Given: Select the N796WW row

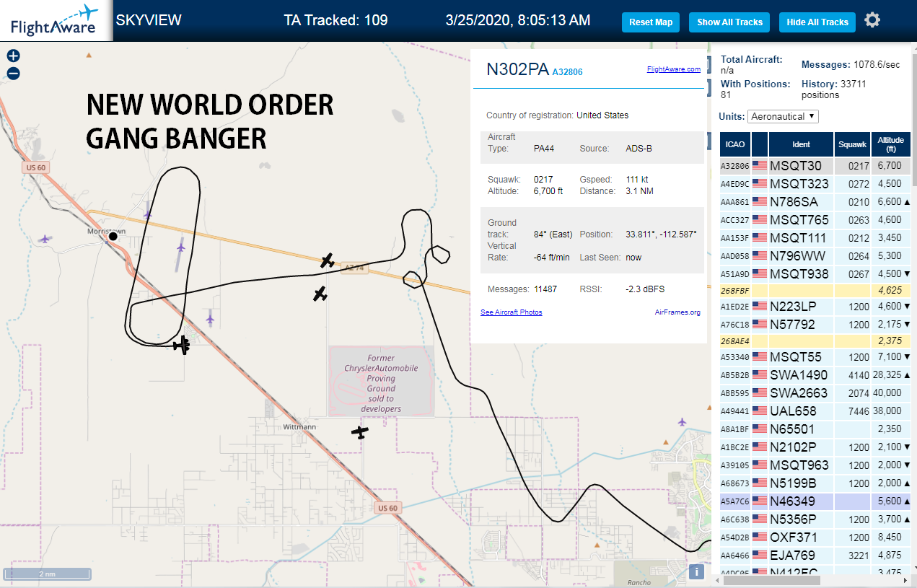Looking at the screenshot, I should click(815, 256).
